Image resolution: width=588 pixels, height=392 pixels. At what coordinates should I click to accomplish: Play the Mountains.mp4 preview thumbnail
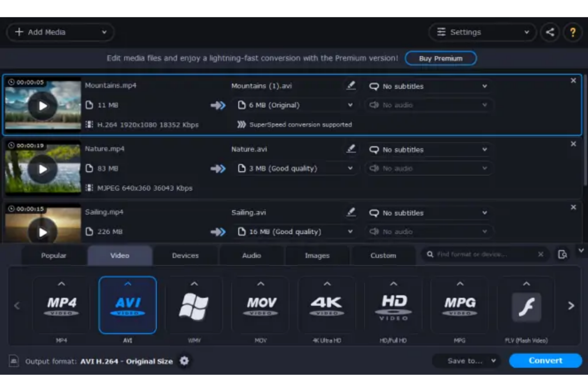point(43,106)
